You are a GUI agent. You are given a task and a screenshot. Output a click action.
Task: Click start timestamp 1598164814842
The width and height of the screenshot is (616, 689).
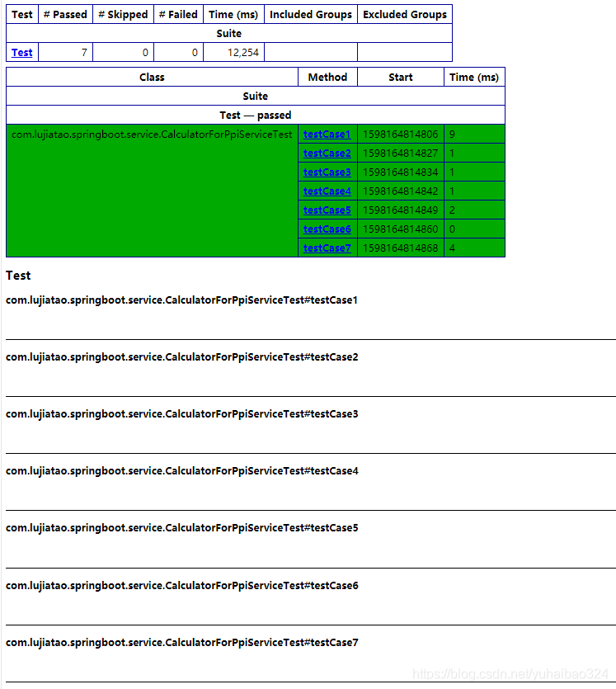pos(401,191)
